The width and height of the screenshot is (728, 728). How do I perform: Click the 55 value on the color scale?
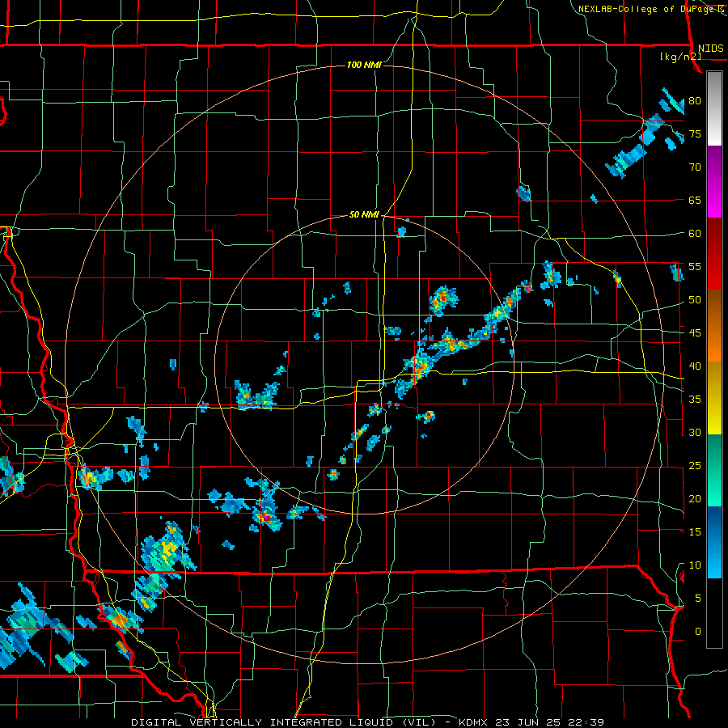[695, 266]
